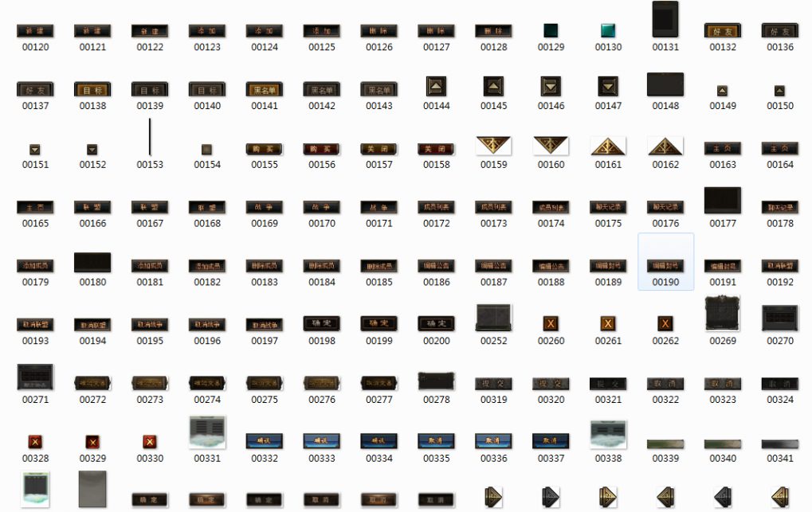Click the wide dark panel 00148
The image size is (812, 512).
click(x=665, y=84)
